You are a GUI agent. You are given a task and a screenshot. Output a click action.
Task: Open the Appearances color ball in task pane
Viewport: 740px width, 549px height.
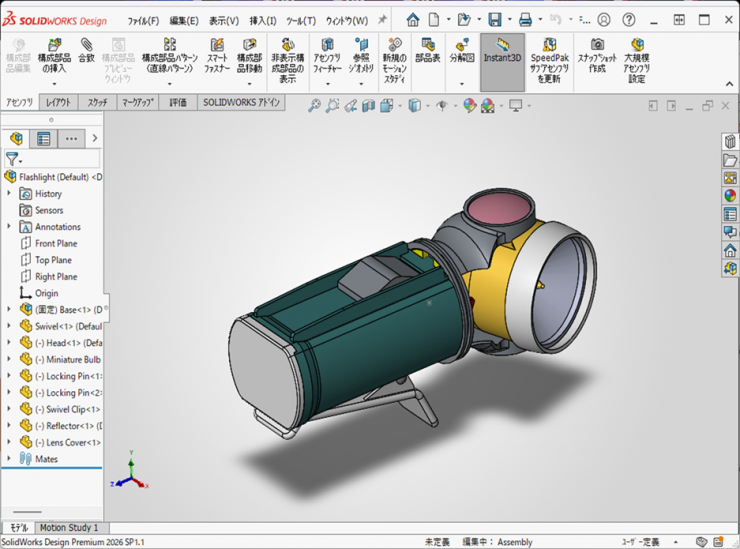(730, 196)
